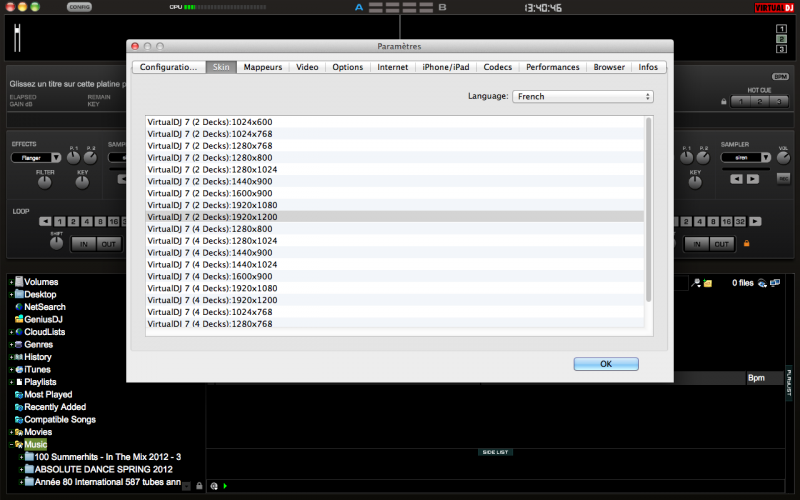Click the left deck effect P.2 knob

click(90, 158)
